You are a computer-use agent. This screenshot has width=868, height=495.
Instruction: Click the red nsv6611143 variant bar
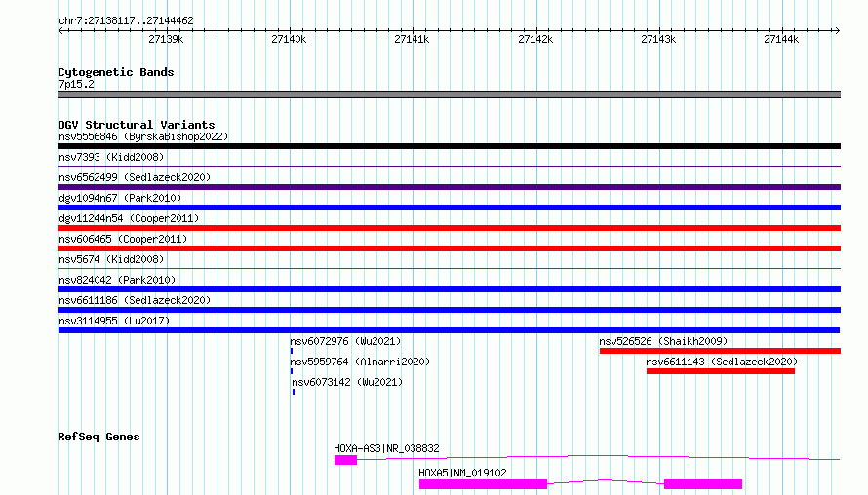pyautogui.click(x=721, y=371)
